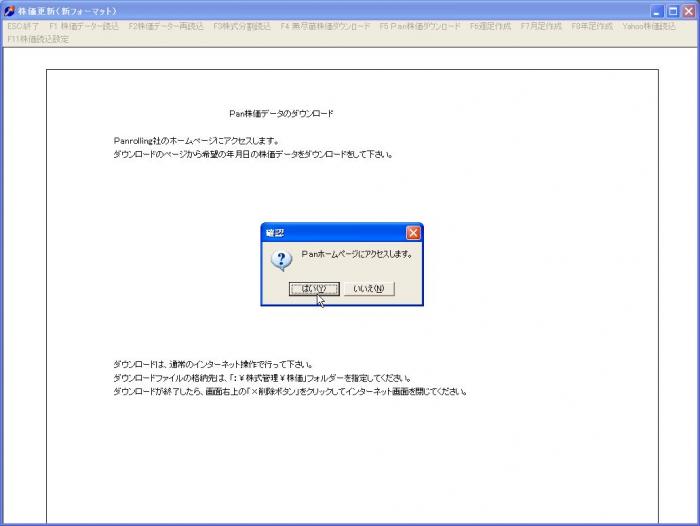
Task: Open the F11株価読込設定 menu item
Action: (38, 39)
